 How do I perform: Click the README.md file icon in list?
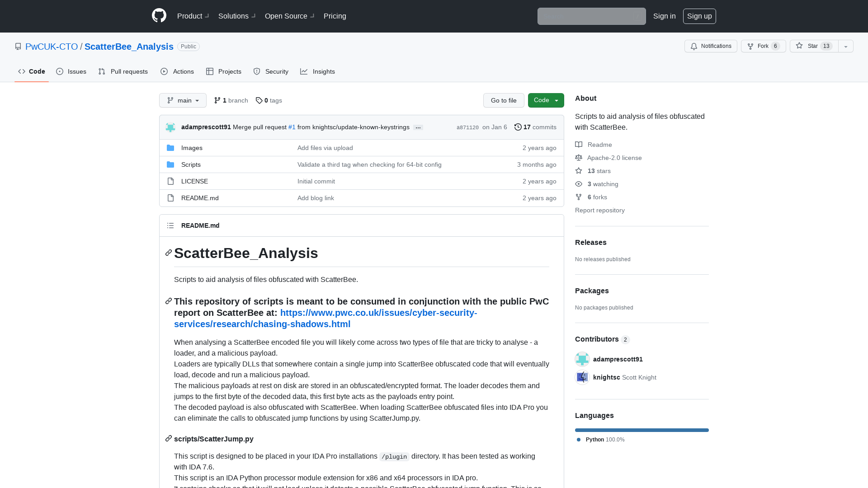click(x=170, y=198)
